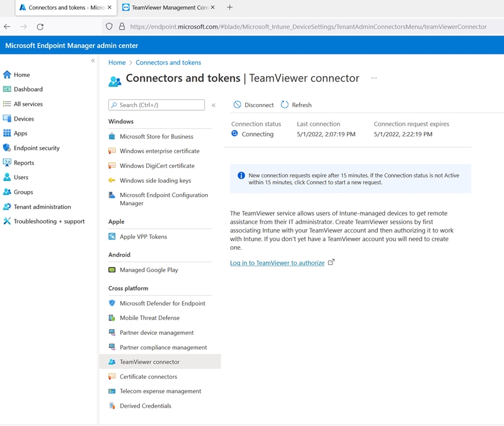Collapse the connectors list pane

(213, 104)
